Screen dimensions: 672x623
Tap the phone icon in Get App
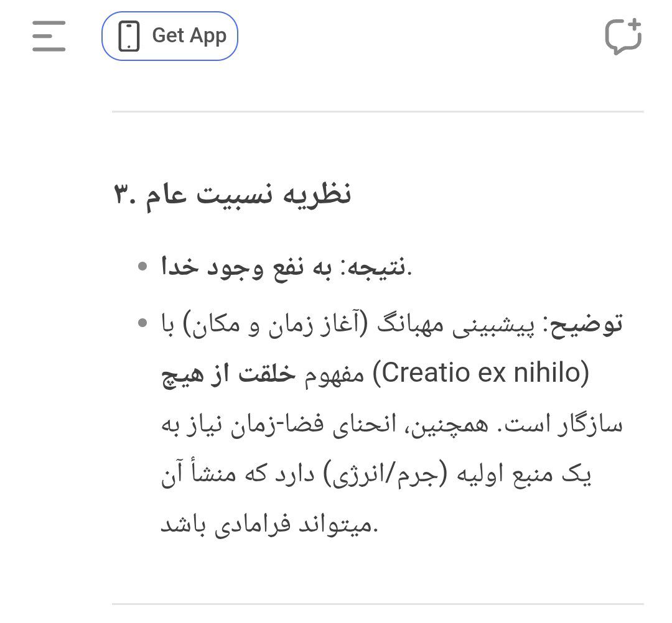129,36
